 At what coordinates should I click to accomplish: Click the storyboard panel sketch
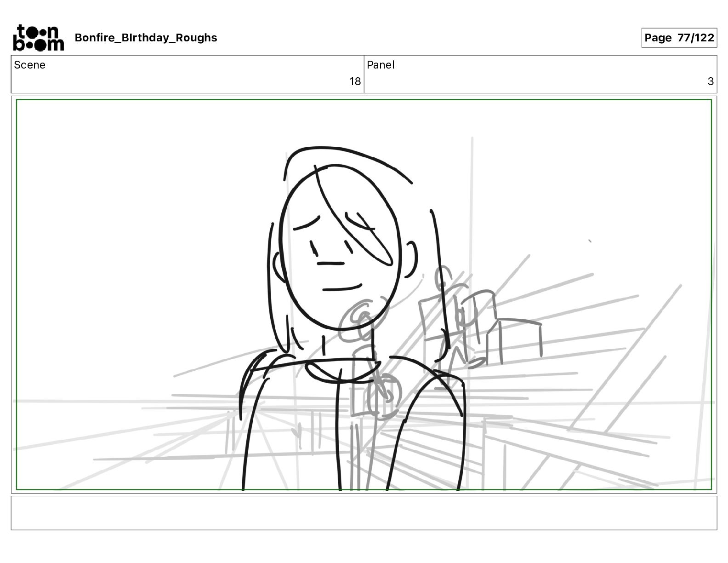click(x=364, y=295)
